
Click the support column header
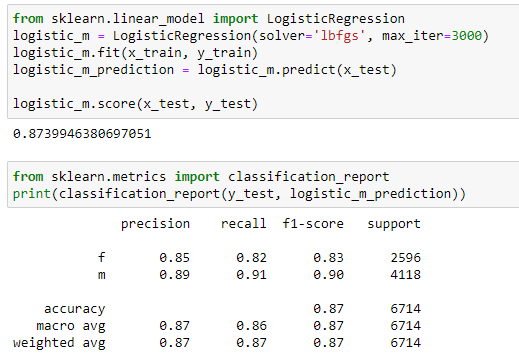[394, 224]
